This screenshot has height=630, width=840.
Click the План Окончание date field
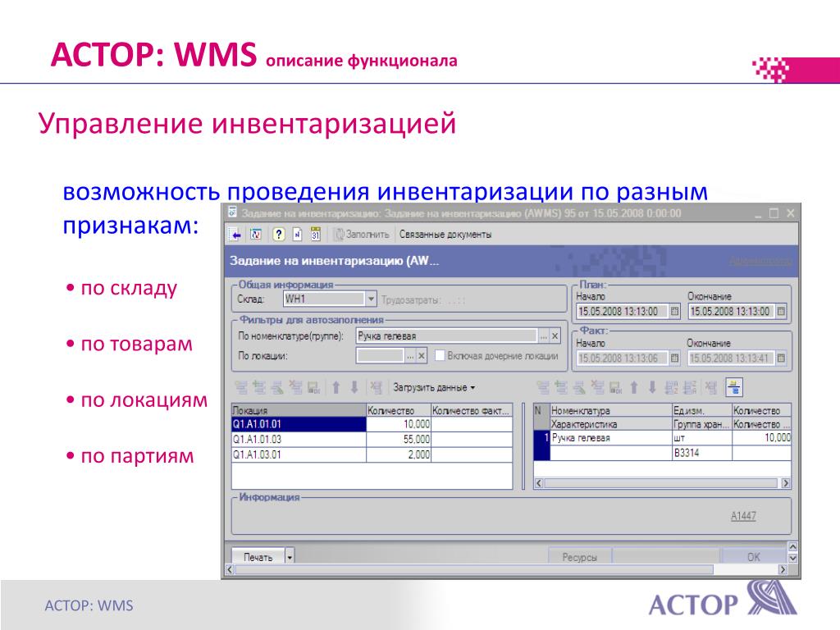click(731, 311)
